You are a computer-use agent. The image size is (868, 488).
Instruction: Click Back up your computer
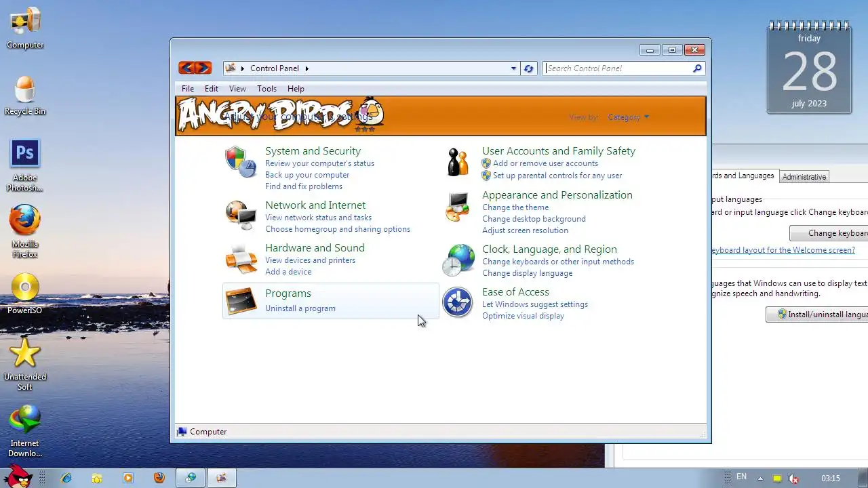[307, 175]
